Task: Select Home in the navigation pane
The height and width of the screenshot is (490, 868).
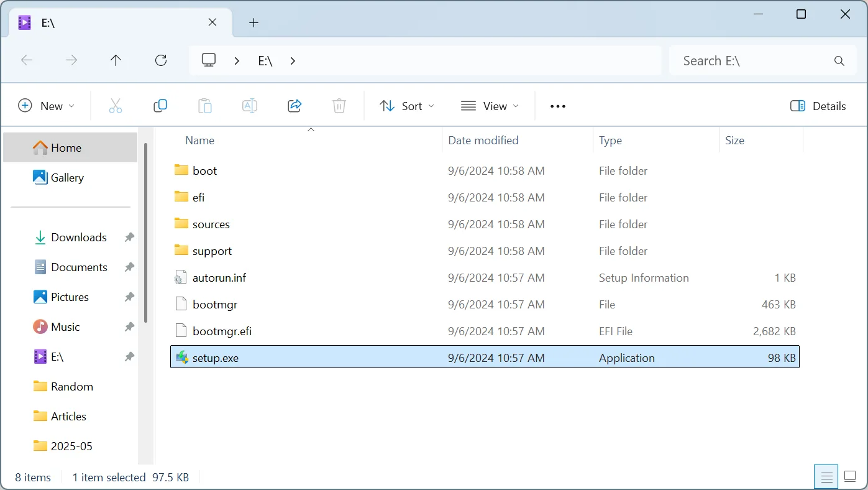Action: point(70,147)
